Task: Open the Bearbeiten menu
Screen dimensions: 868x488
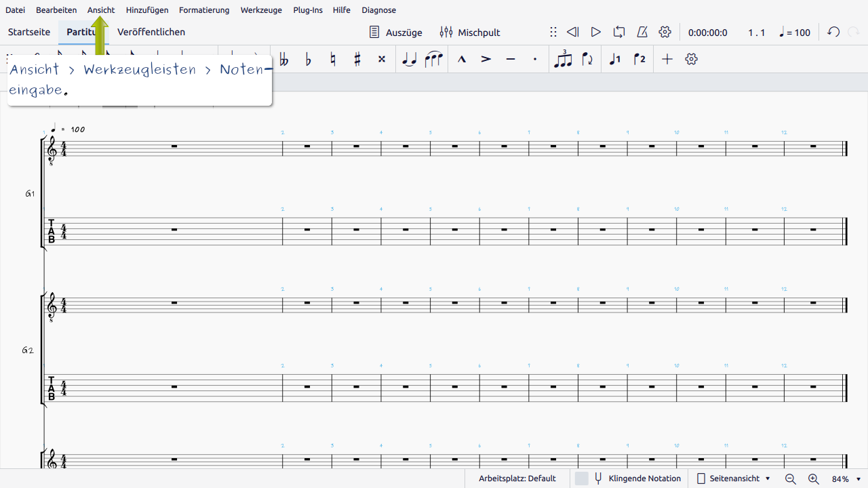Action: (56, 10)
